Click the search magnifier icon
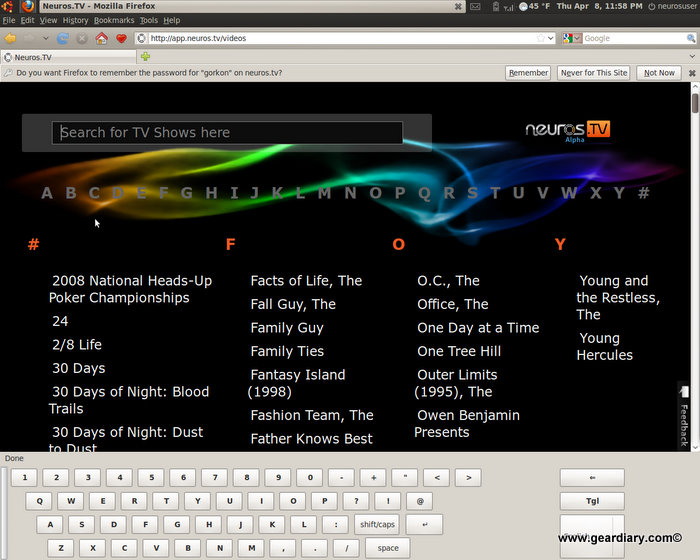Screen dimensions: 700x560 click(x=691, y=38)
